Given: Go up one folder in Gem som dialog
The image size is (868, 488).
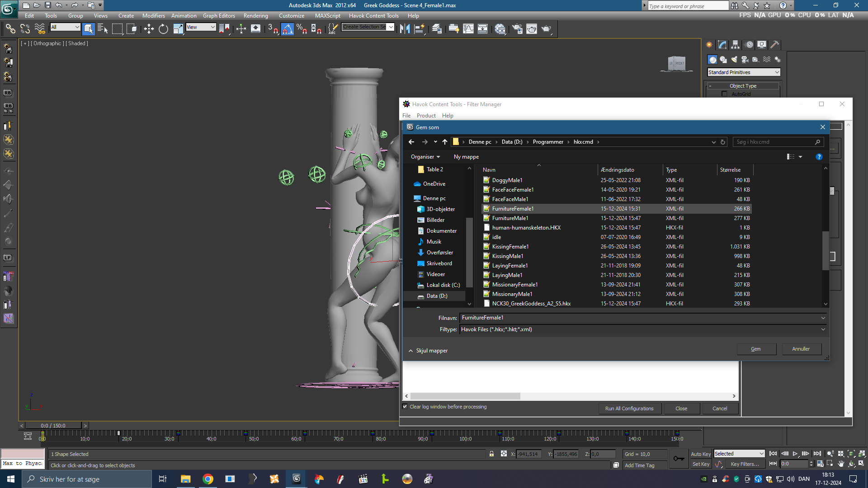Looking at the screenshot, I should pos(445,142).
